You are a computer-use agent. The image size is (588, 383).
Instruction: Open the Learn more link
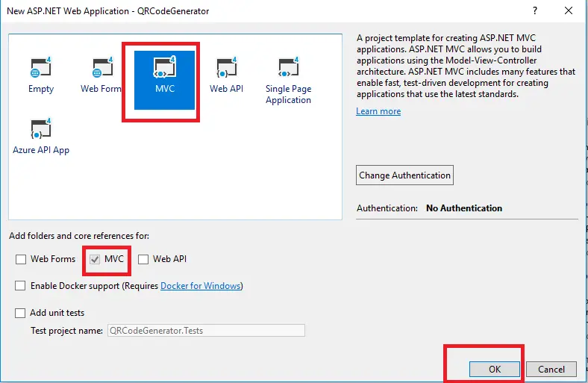[378, 111]
